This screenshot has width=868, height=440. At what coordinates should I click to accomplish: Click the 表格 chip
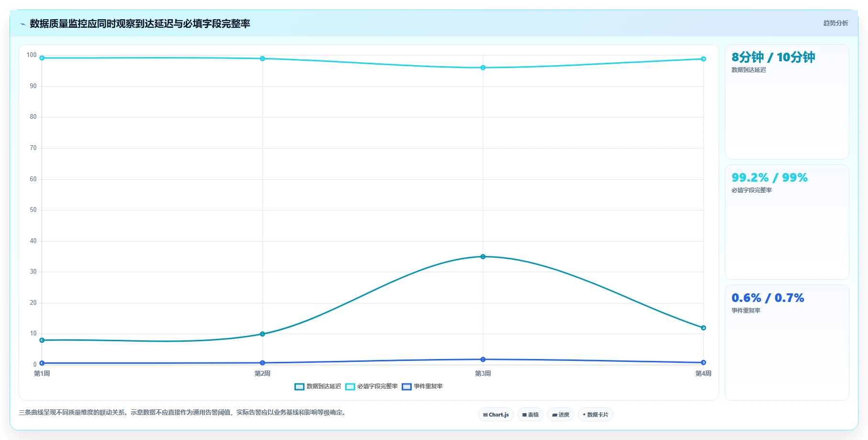click(x=530, y=415)
